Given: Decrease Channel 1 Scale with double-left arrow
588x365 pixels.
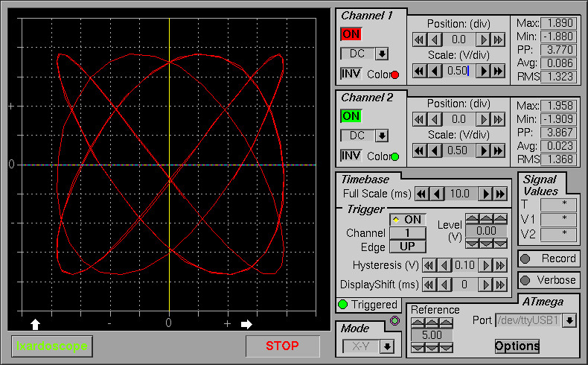Looking at the screenshot, I should 419,71.
